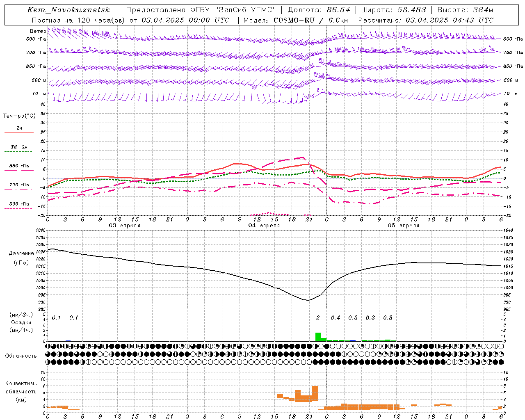
Task: Click the tallest green precipitation bar
Action: click(318, 337)
